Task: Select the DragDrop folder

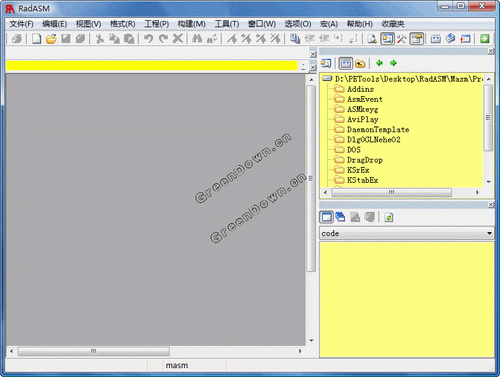Action: point(365,160)
